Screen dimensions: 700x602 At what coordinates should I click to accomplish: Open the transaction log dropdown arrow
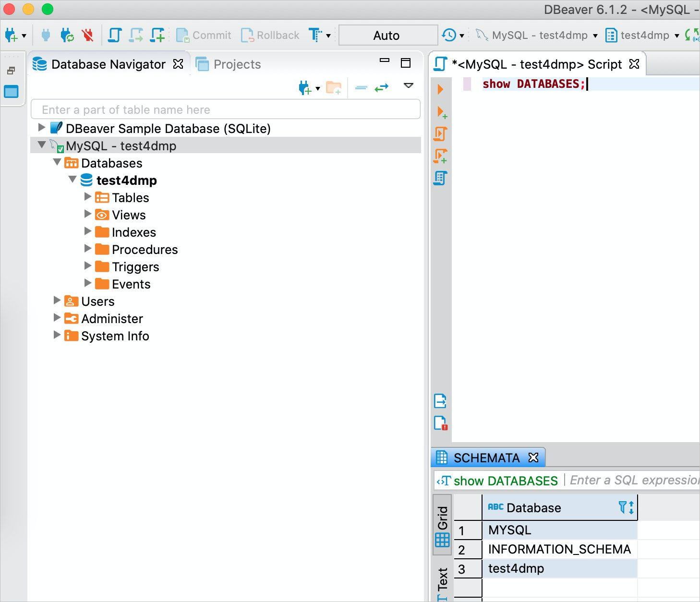point(462,36)
